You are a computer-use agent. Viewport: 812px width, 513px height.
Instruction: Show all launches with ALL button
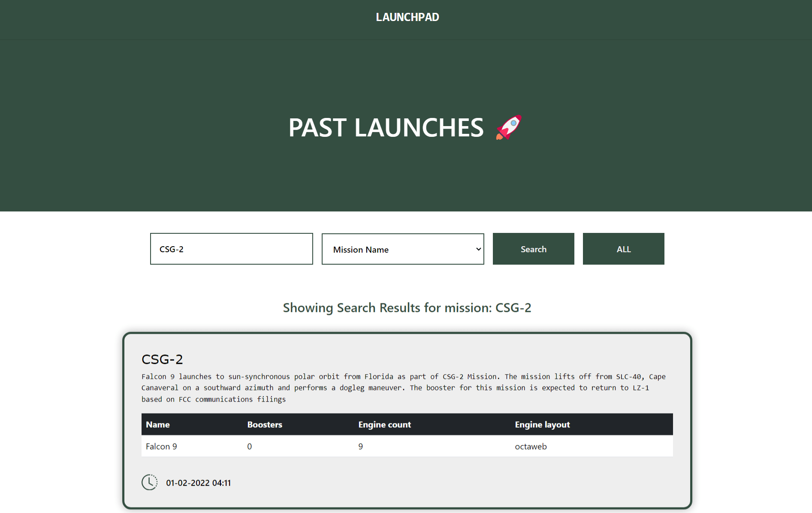coord(623,249)
